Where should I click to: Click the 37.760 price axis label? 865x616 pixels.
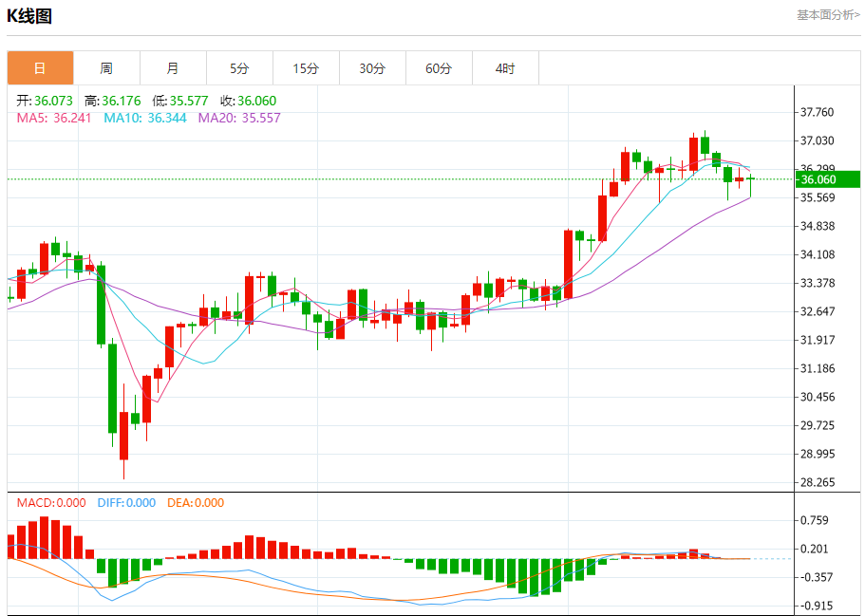(x=817, y=112)
